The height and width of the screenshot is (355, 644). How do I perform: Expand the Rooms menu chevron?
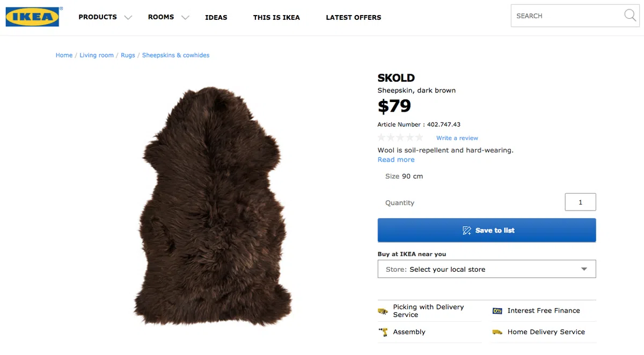pyautogui.click(x=185, y=18)
